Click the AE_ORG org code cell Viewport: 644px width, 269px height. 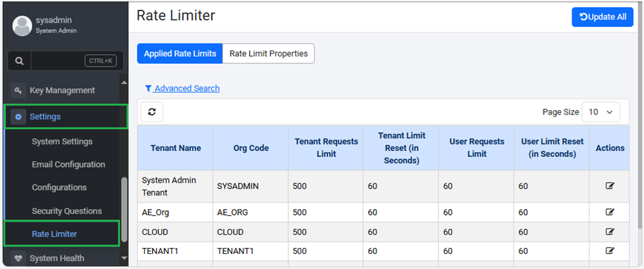[x=251, y=213]
